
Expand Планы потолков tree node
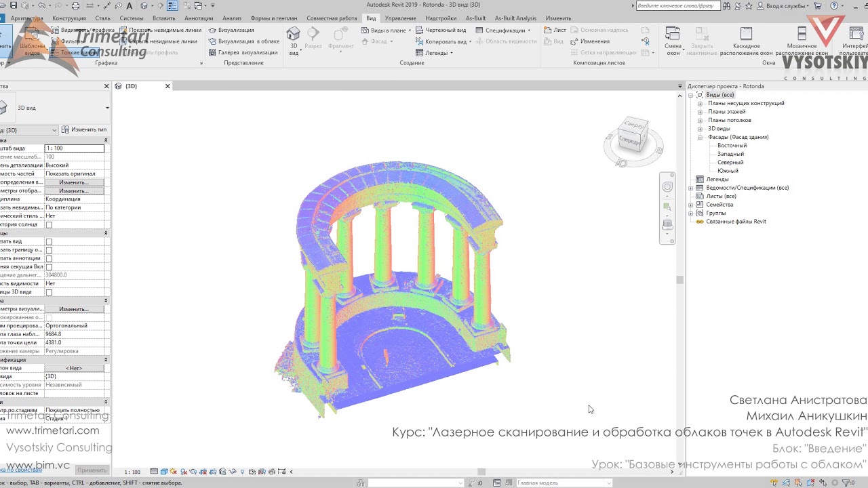[701, 121]
